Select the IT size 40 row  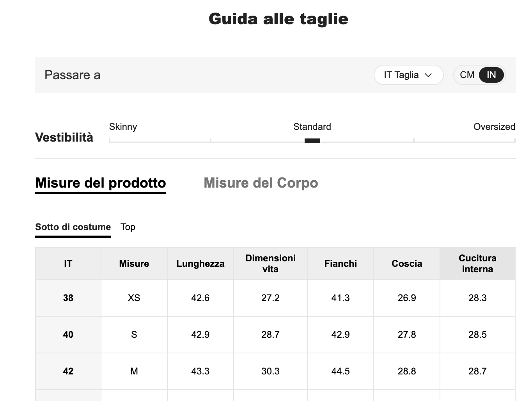68,335
